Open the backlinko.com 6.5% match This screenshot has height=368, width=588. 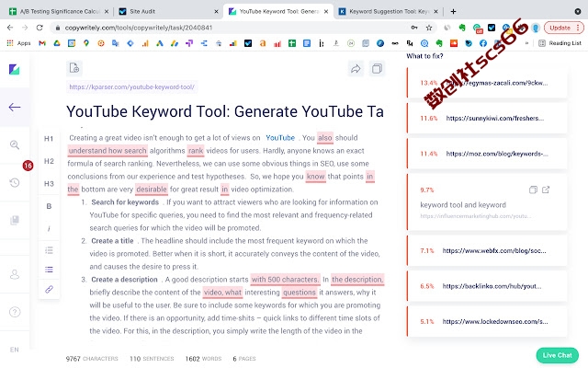(487, 286)
